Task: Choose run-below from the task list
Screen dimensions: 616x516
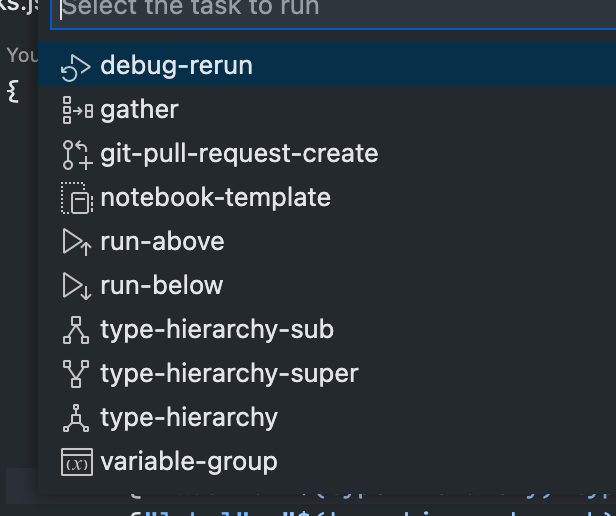Action: [x=162, y=286]
